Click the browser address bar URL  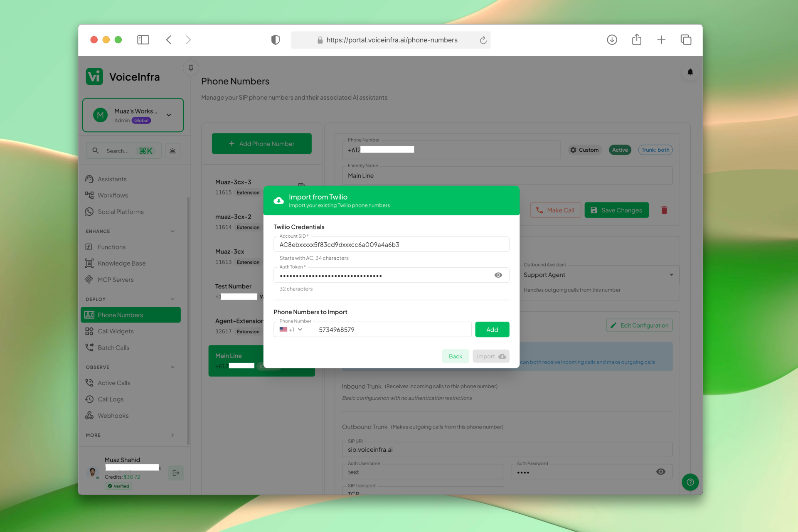tap(392, 40)
